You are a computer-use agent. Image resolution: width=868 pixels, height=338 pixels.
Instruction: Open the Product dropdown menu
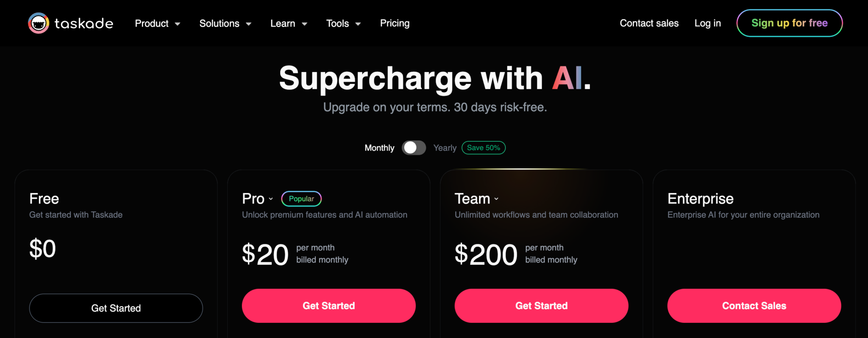(x=158, y=23)
